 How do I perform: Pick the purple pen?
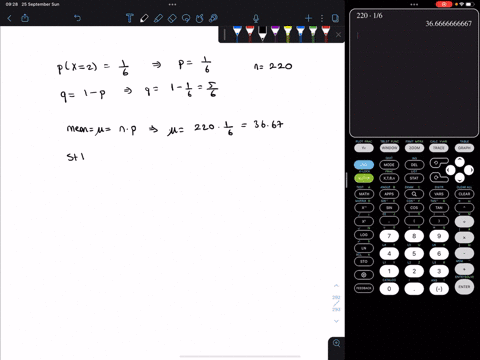[275, 34]
